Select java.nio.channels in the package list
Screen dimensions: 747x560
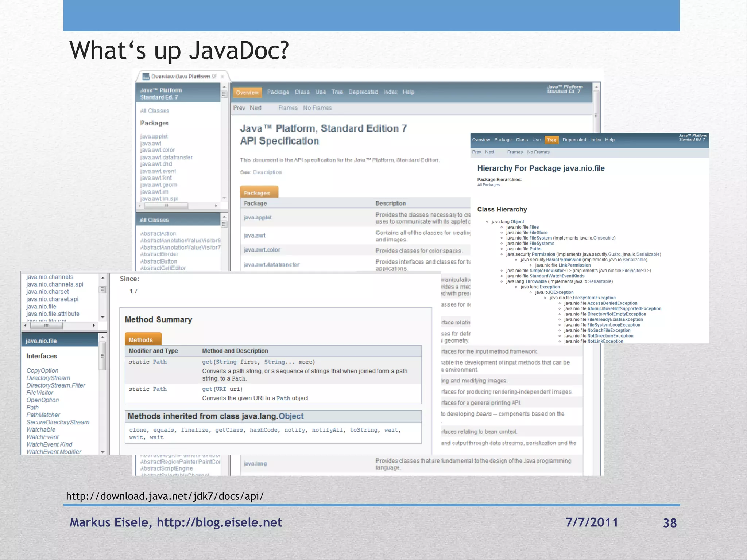50,277
